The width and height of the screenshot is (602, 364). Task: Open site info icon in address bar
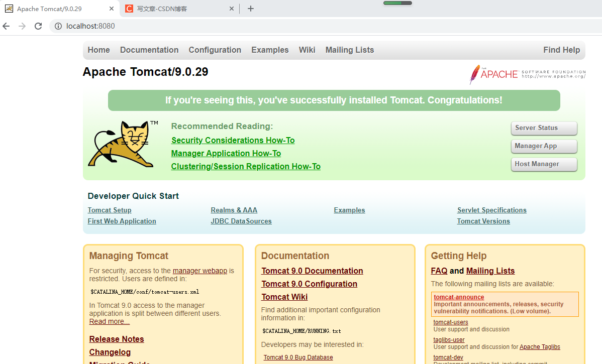point(58,26)
